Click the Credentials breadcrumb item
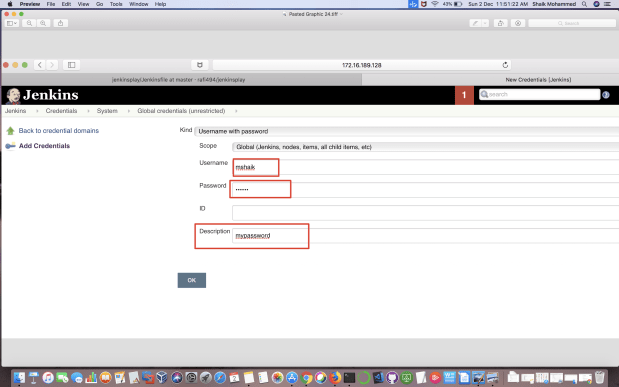 (61, 111)
